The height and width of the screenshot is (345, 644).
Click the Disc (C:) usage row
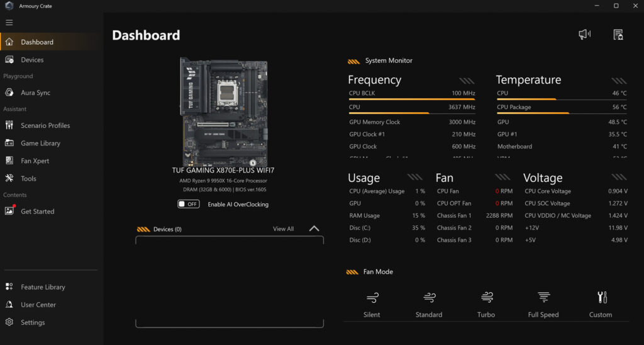387,228
